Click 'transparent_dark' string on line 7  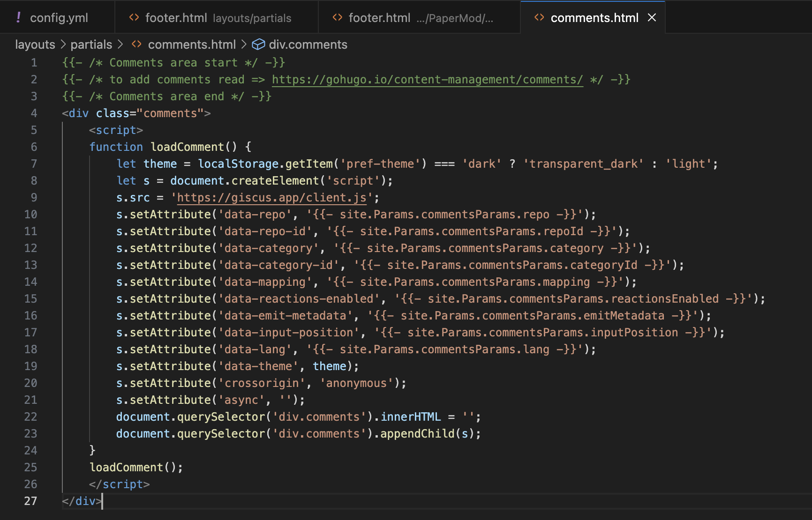pos(583,164)
